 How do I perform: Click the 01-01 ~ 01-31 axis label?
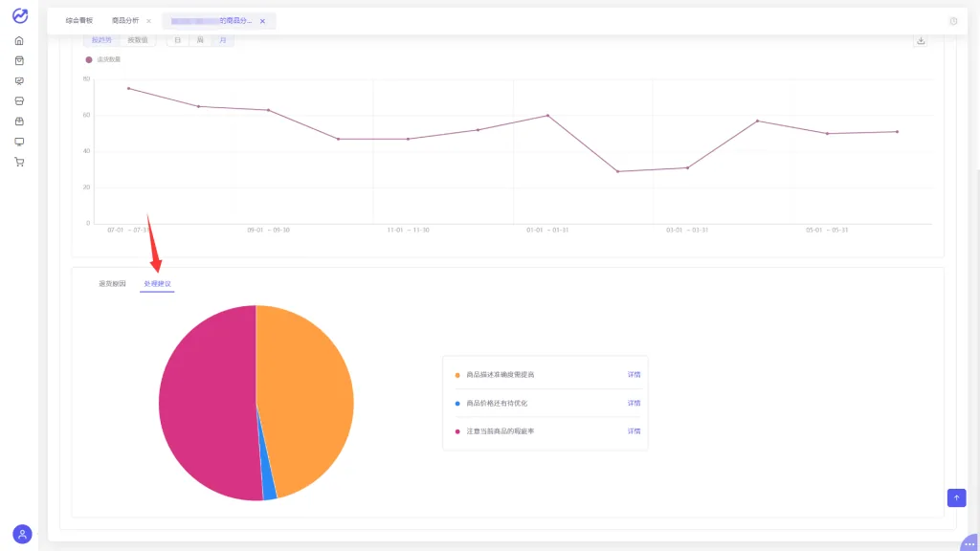[x=547, y=230]
